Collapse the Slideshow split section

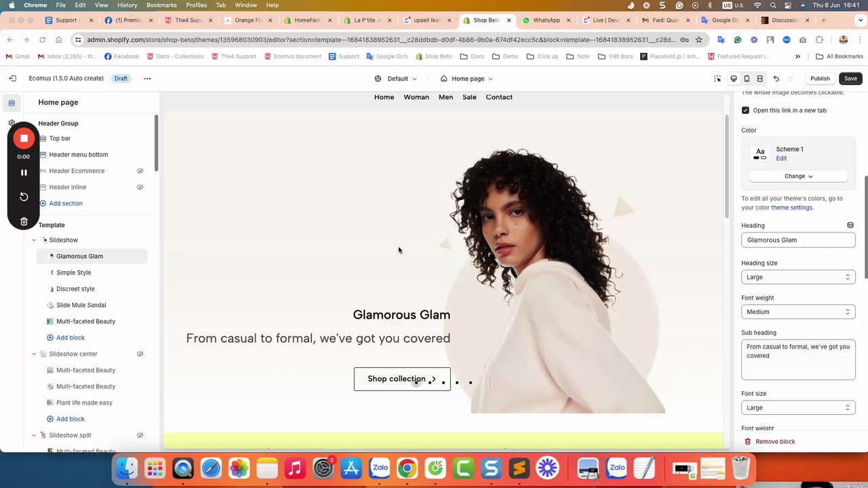click(x=34, y=435)
